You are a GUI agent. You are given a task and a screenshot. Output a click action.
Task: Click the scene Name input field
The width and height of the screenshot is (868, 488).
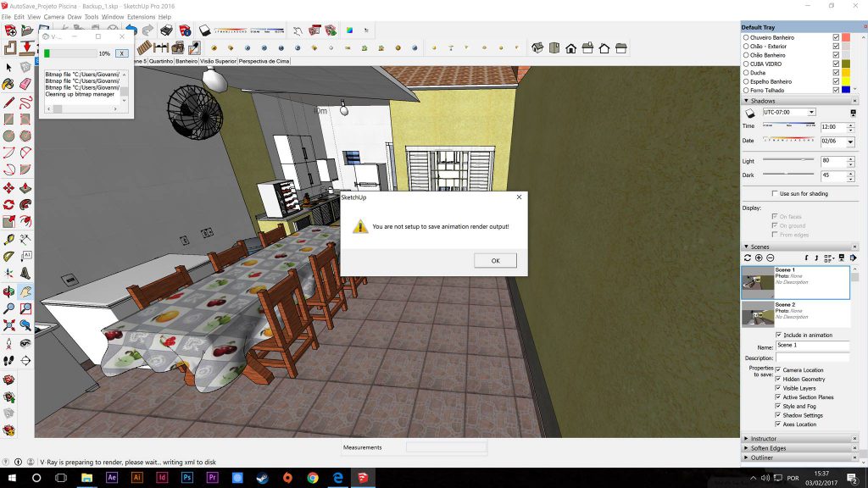[812, 346]
